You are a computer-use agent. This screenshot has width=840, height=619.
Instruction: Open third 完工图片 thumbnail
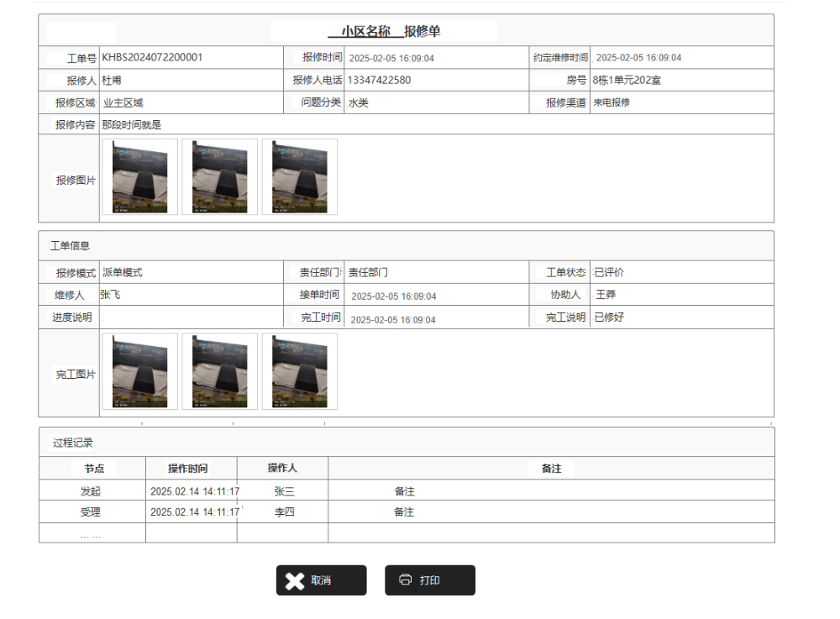(x=299, y=372)
